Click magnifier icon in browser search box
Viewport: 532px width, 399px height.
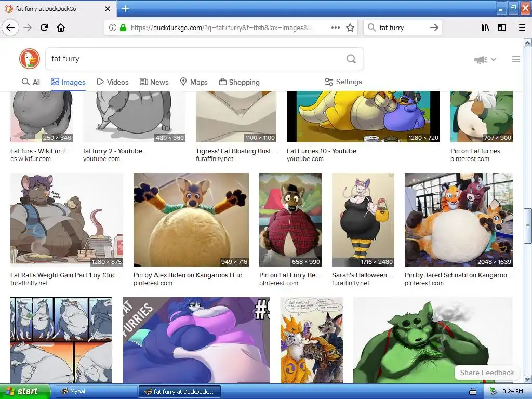[372, 28]
